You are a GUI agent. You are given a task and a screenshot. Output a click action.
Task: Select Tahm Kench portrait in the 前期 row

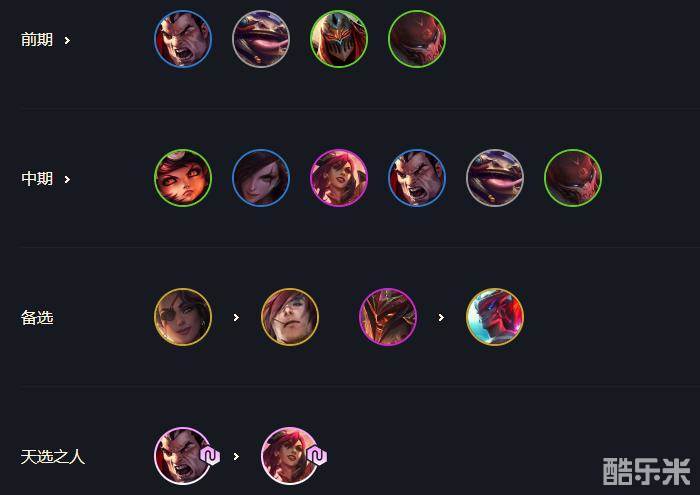(x=261, y=39)
